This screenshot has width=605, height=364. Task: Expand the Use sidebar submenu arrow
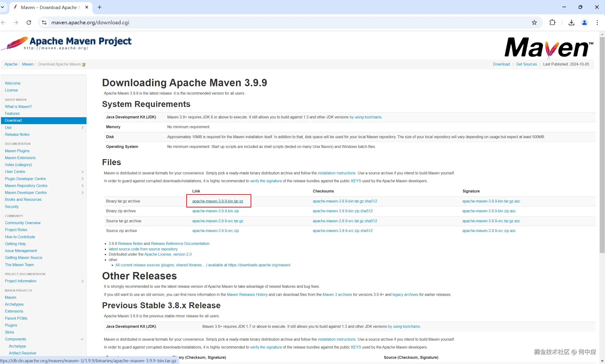(x=82, y=127)
